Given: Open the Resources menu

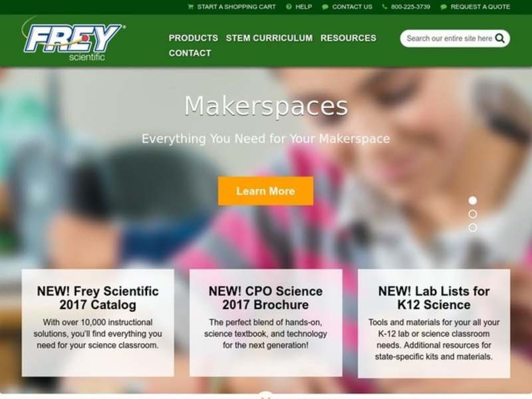Looking at the screenshot, I should (x=348, y=38).
